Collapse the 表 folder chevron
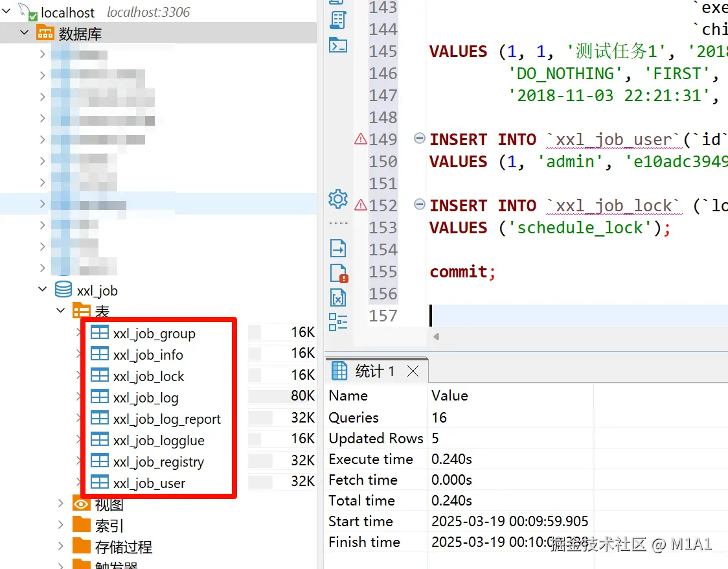Screen dimensions: 728x569 pyautogui.click(x=60, y=310)
